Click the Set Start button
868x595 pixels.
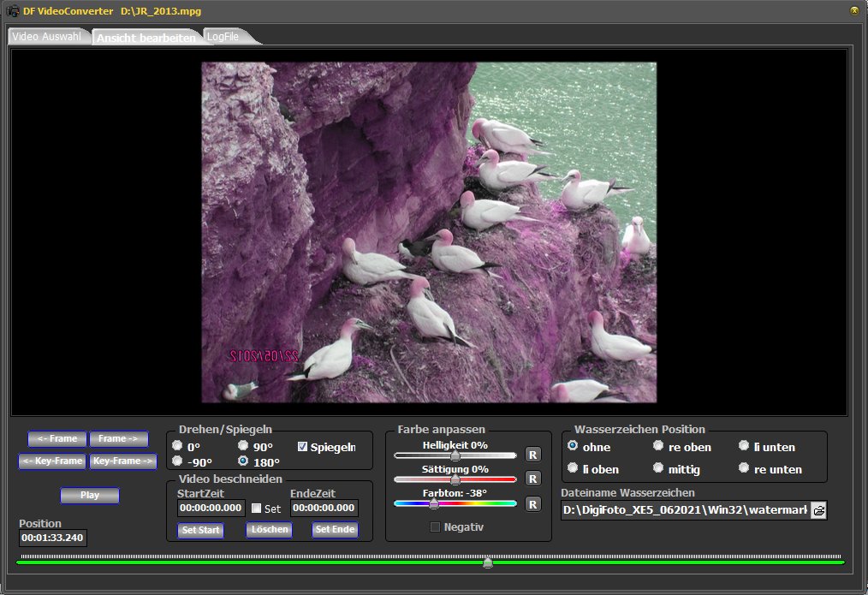click(x=200, y=530)
